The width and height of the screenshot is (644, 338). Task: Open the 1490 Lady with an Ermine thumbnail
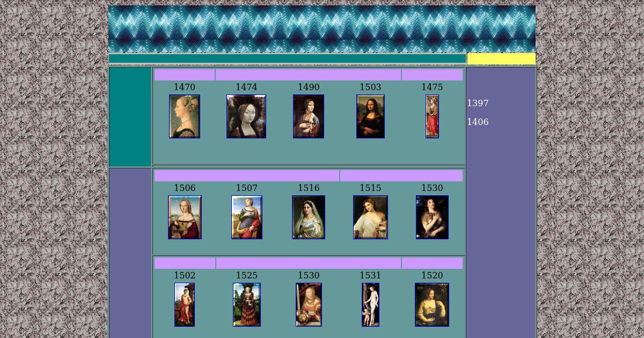[x=309, y=116]
